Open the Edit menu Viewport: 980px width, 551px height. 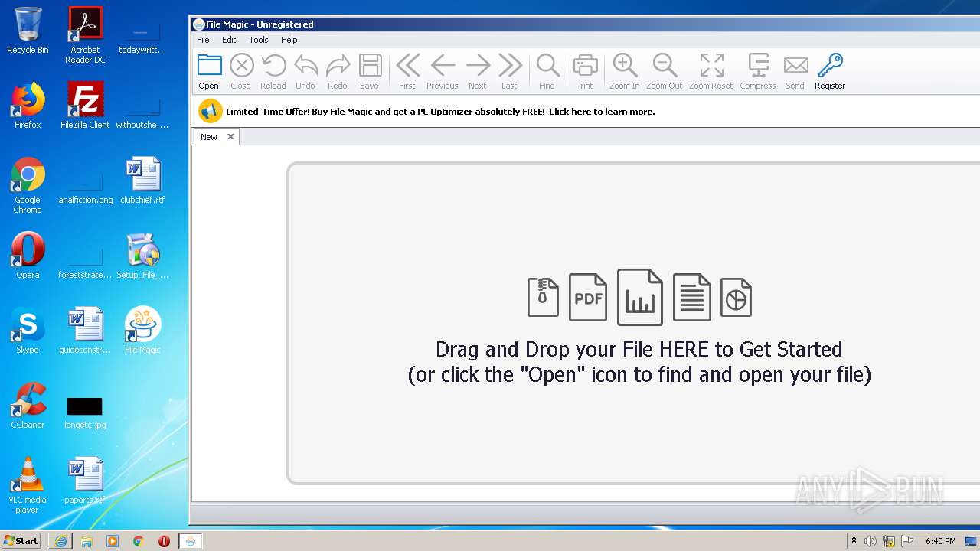point(229,40)
